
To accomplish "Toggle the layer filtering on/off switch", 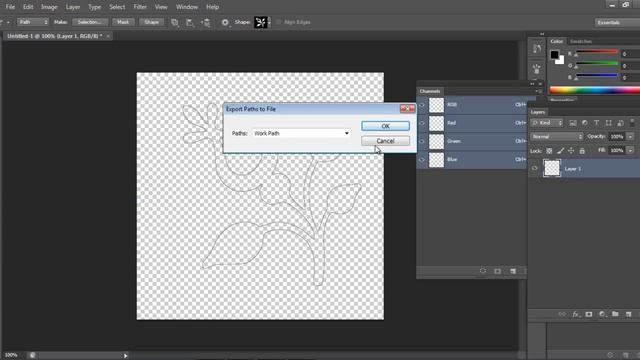I will point(632,122).
